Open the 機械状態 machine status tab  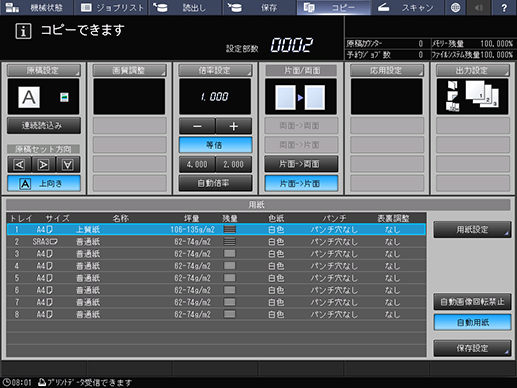click(x=37, y=7)
